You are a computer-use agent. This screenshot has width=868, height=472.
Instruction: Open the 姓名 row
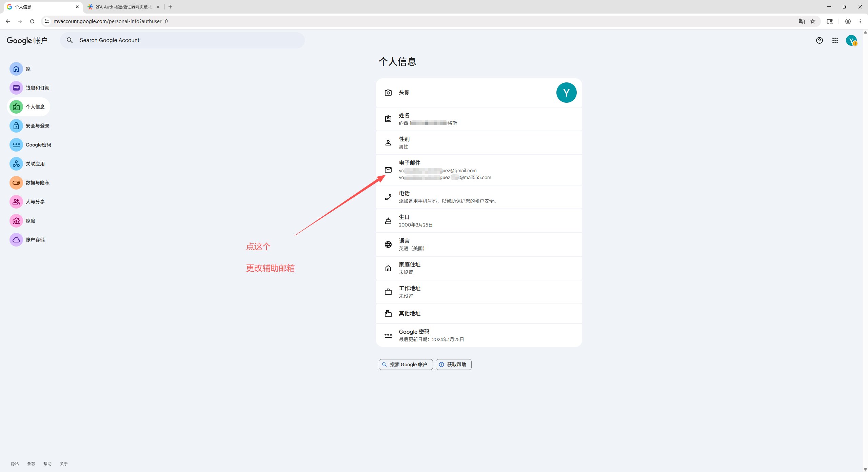click(479, 119)
